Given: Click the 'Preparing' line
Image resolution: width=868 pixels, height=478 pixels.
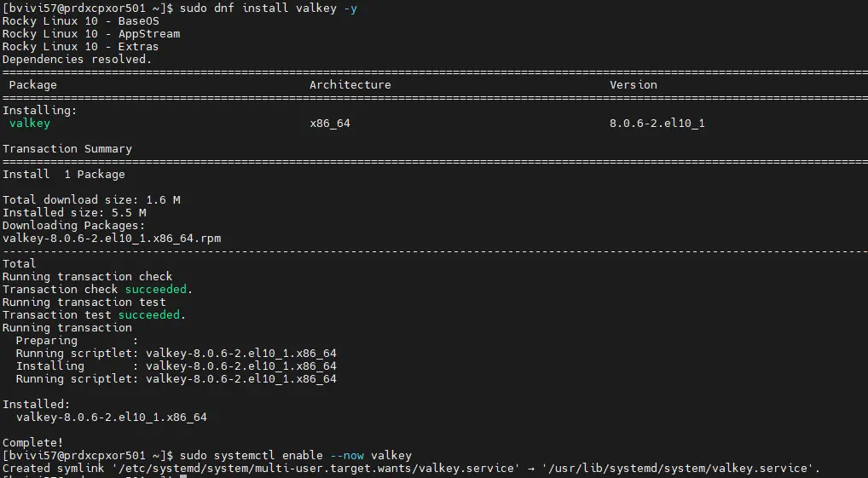Looking at the screenshot, I should click(77, 340).
